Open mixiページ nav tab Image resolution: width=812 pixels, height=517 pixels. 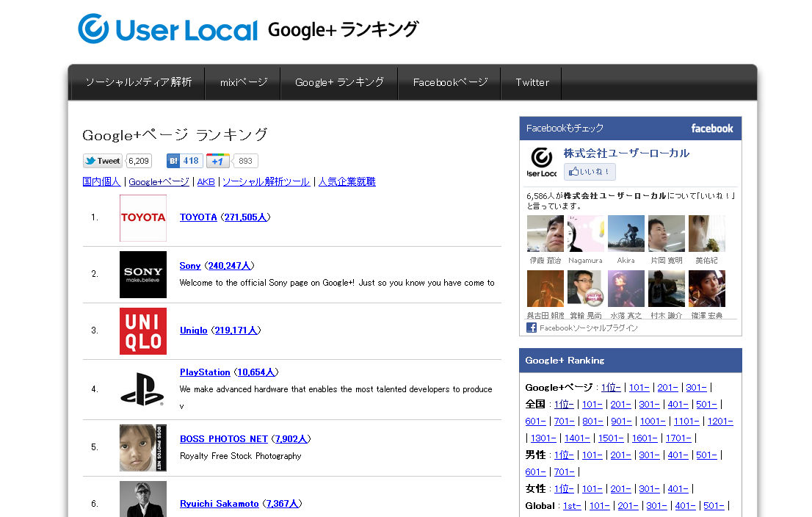point(244,82)
